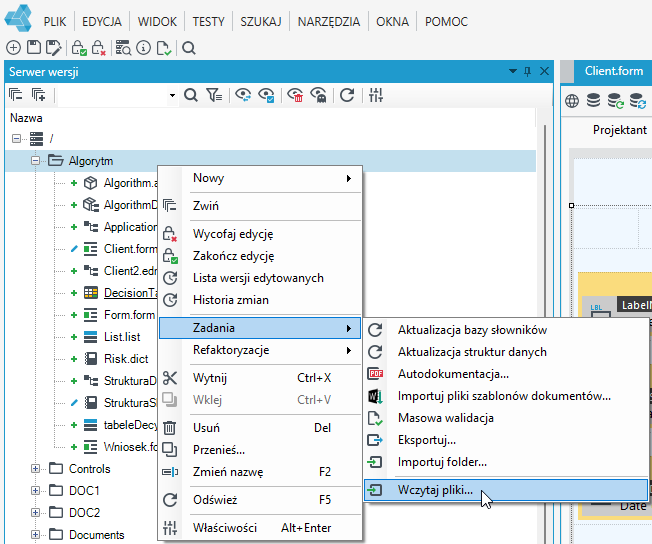Viewport: 652px width, 544px height.
Task: Click the filter funnel icon
Action: pyautogui.click(x=214, y=95)
